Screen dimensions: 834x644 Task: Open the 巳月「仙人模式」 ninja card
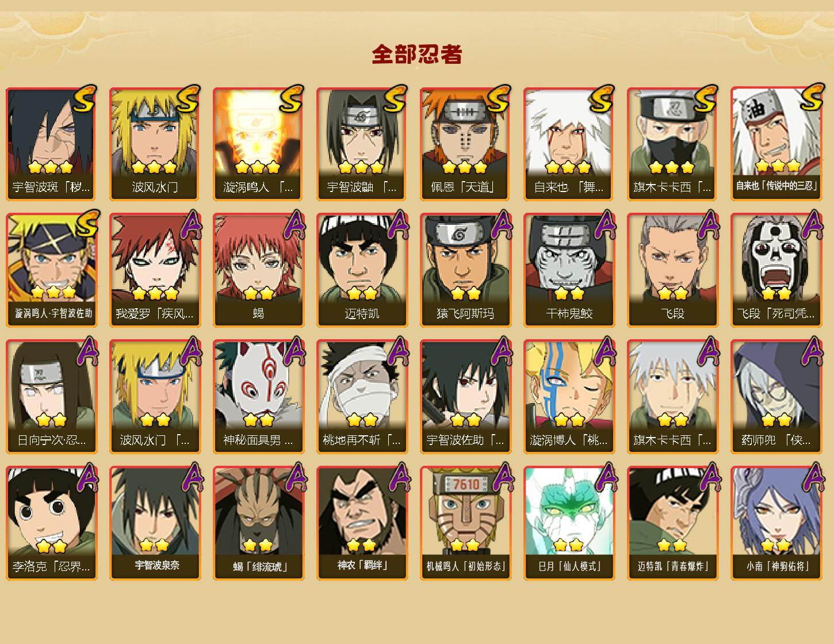(569, 523)
